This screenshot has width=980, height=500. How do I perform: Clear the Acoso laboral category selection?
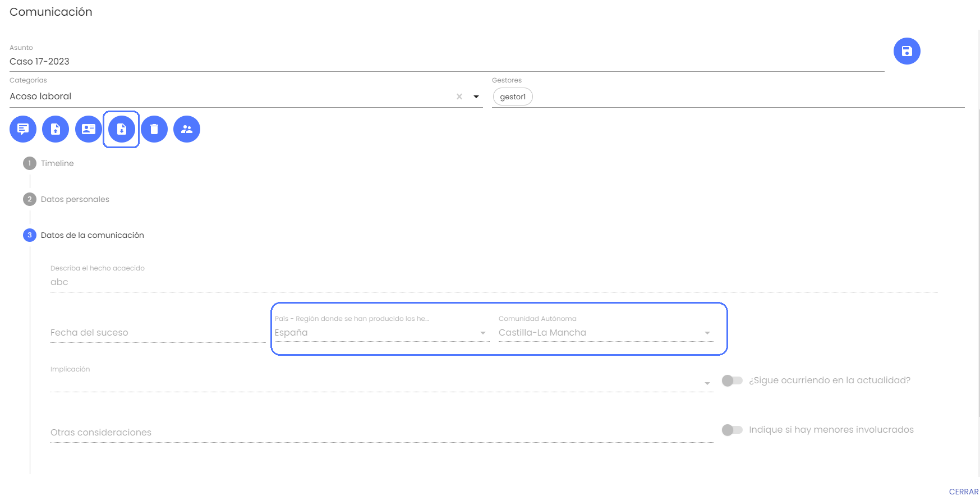click(459, 97)
